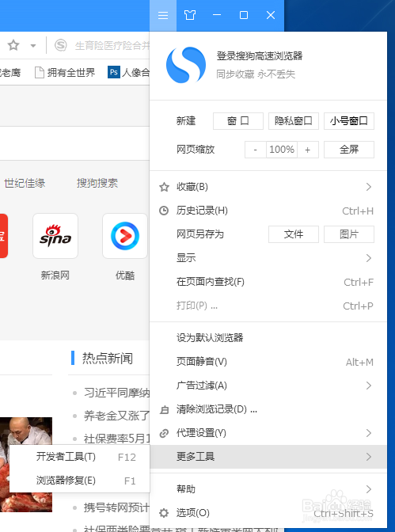The image size is (395, 532).
Task: Save page as 文件
Action: 294,234
